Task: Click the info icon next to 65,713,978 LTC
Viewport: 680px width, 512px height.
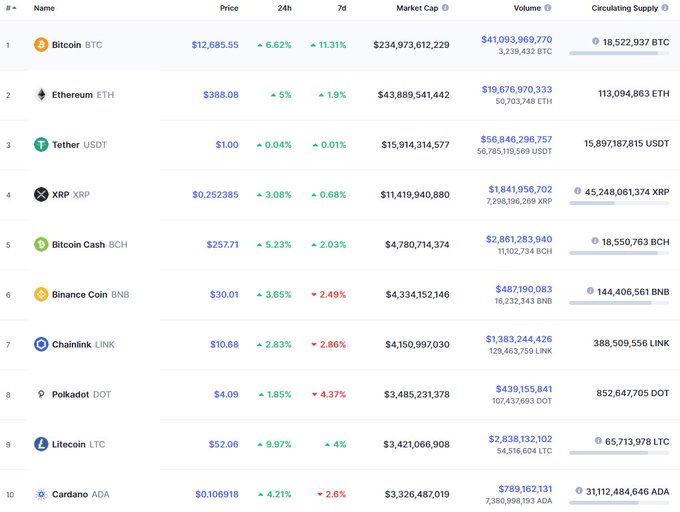Action: [598, 440]
